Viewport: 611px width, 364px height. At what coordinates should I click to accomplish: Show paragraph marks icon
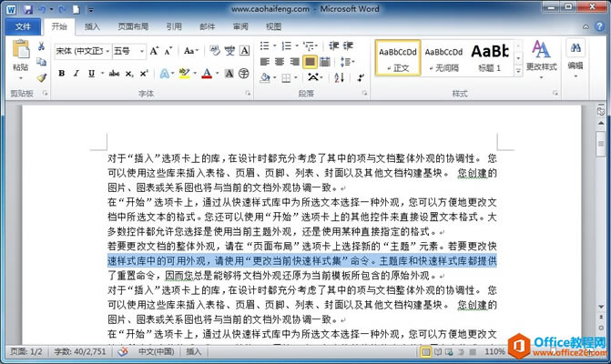pos(361,77)
